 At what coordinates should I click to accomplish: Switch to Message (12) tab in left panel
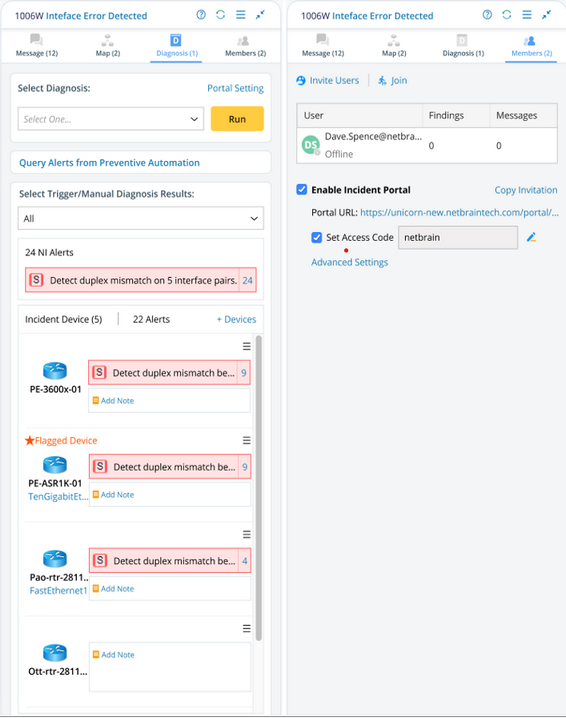click(37, 45)
